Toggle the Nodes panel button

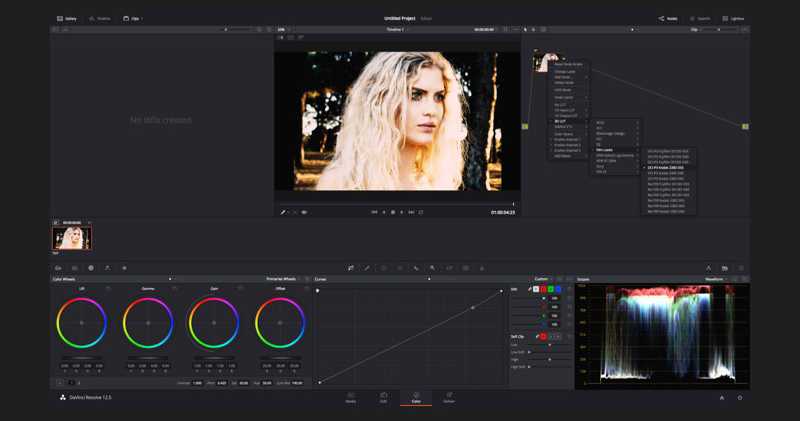667,18
